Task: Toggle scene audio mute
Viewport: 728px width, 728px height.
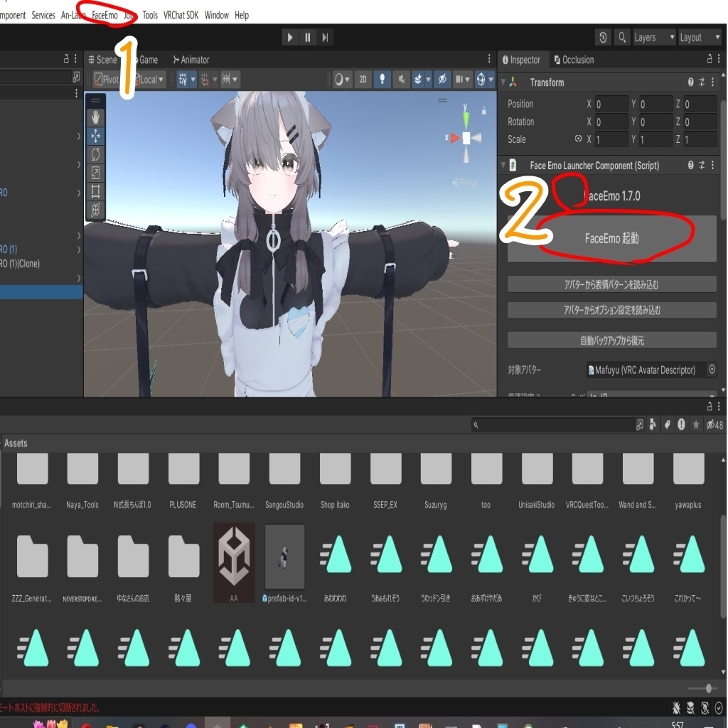Action: [x=401, y=80]
